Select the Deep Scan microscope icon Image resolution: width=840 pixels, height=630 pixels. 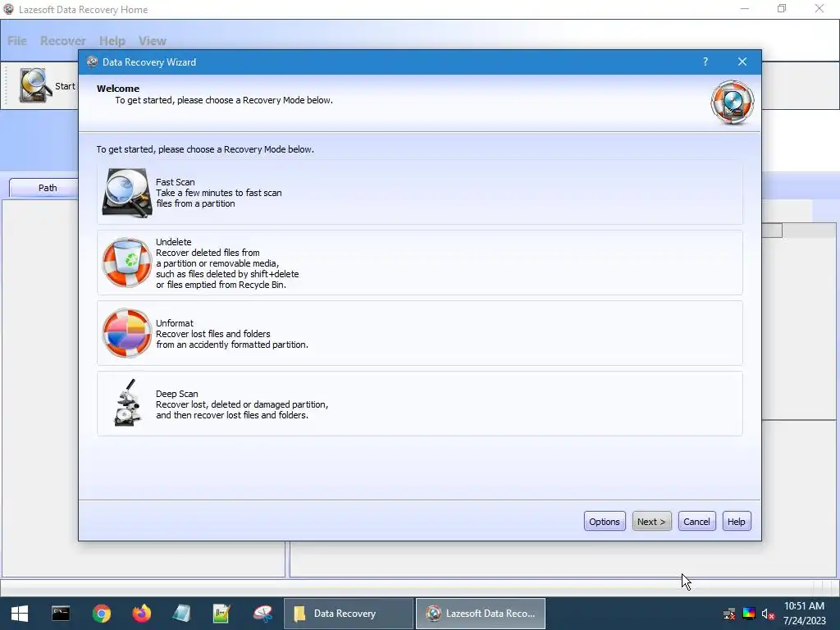(x=127, y=403)
